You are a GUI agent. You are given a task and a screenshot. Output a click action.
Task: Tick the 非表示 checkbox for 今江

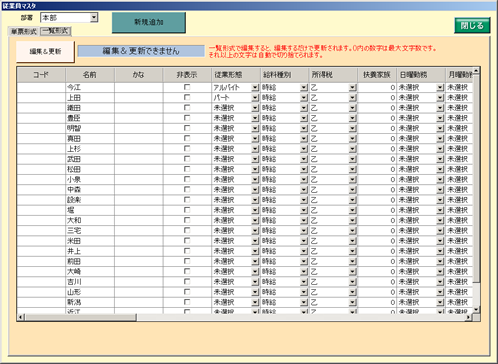pyautogui.click(x=187, y=87)
